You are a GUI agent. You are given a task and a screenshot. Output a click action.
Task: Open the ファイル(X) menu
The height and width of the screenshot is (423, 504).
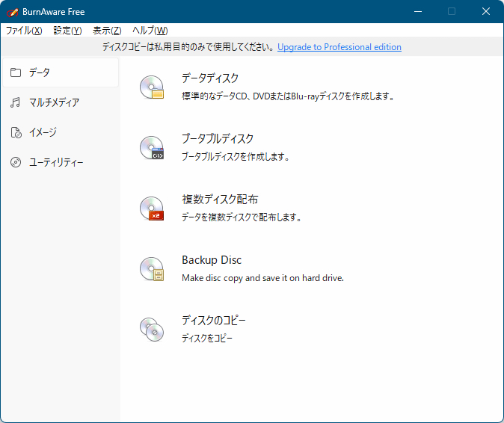24,31
